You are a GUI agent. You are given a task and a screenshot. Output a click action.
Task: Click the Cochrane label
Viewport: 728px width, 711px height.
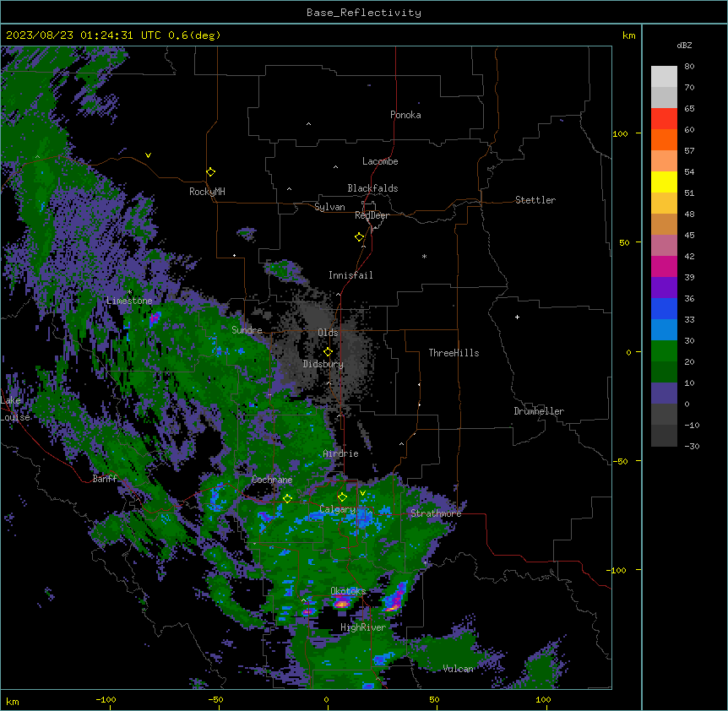(x=272, y=480)
